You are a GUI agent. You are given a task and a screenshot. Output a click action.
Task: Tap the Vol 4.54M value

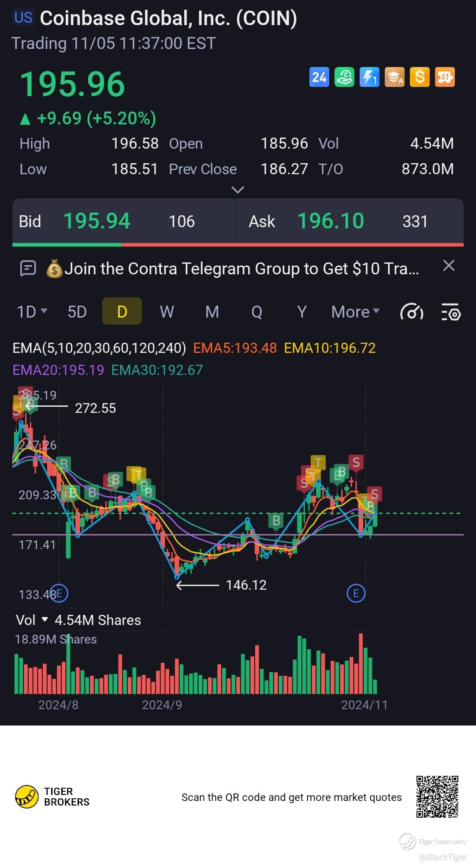click(x=432, y=143)
